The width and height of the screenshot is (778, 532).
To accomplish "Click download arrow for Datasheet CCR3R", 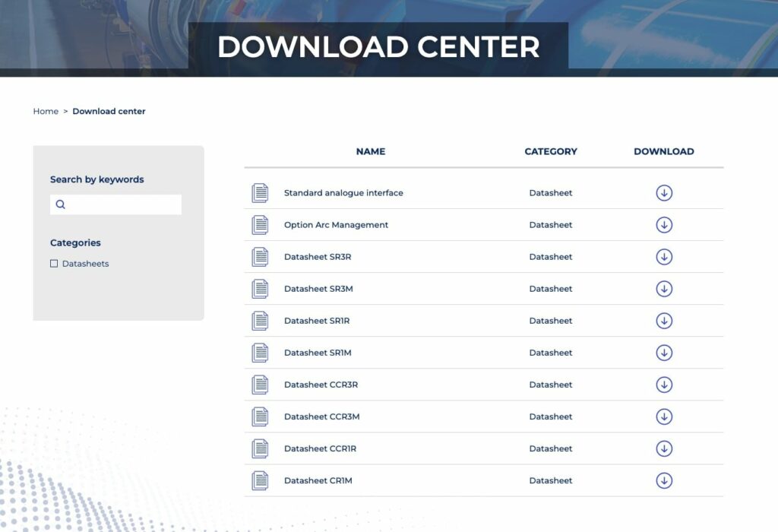I will tap(664, 385).
